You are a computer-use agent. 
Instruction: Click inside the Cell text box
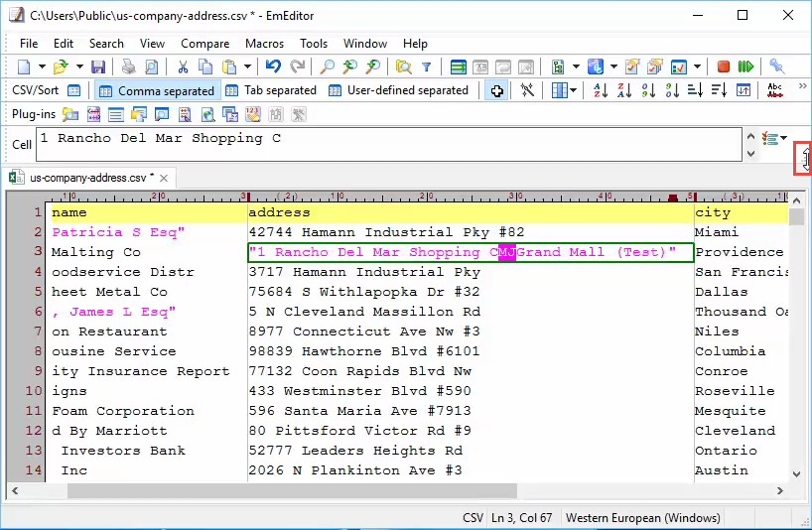pyautogui.click(x=389, y=144)
